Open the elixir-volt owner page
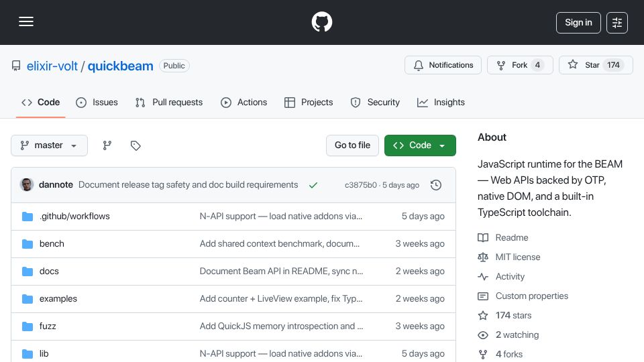The height and width of the screenshot is (362, 644). 52,66
